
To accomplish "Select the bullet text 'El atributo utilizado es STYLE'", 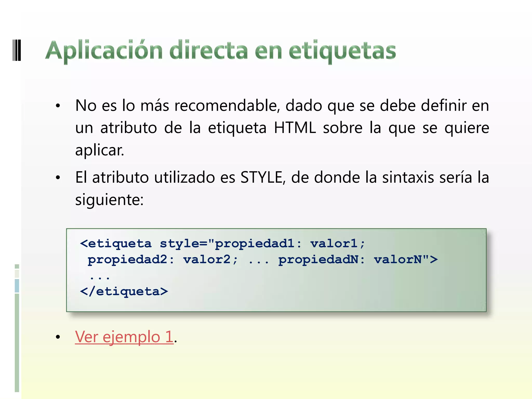I will [282, 188].
